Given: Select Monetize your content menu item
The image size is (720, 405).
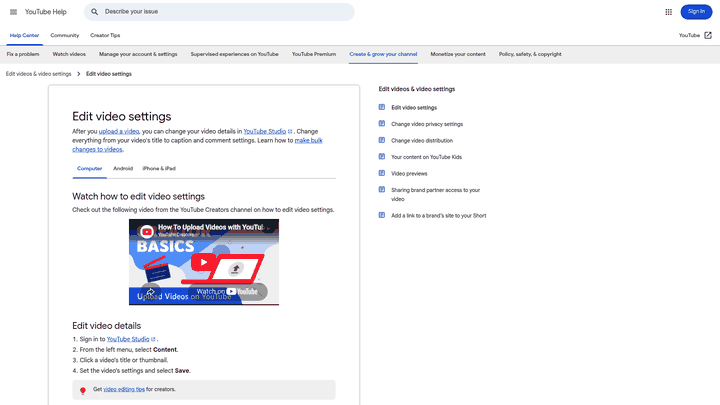Looking at the screenshot, I should pos(458,54).
